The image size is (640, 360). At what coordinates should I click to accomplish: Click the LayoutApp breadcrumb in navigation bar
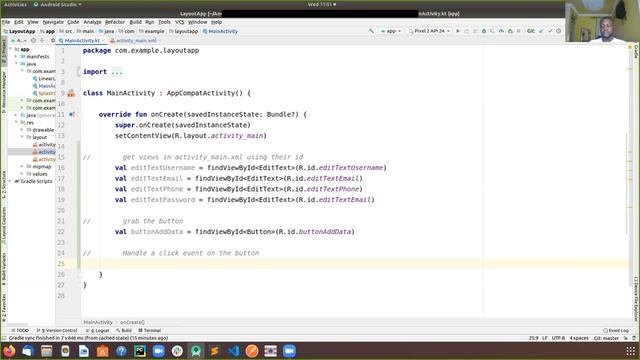click(19, 31)
